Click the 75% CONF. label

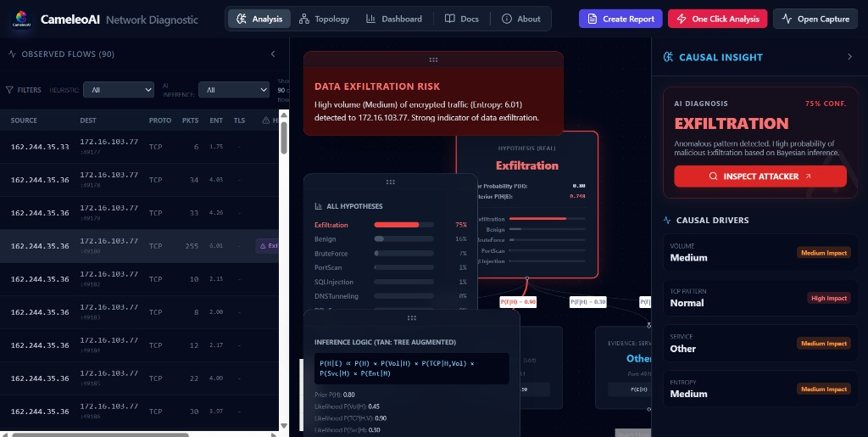coord(826,104)
